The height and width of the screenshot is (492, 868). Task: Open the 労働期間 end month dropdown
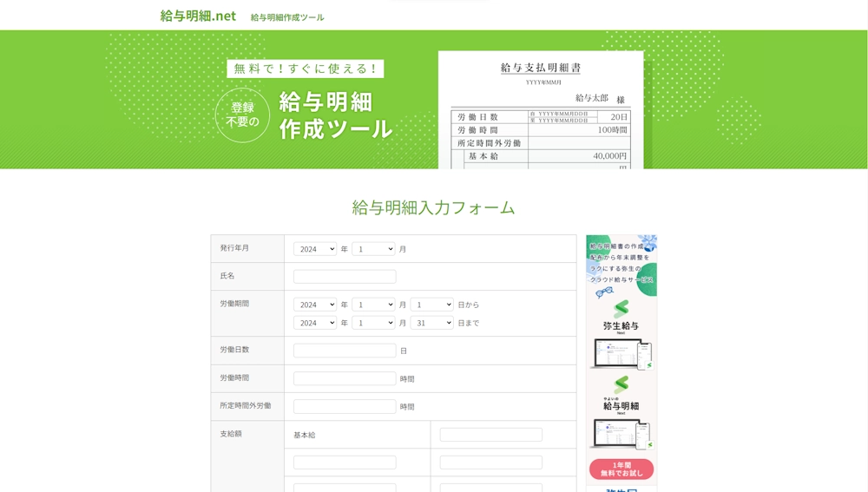point(372,323)
